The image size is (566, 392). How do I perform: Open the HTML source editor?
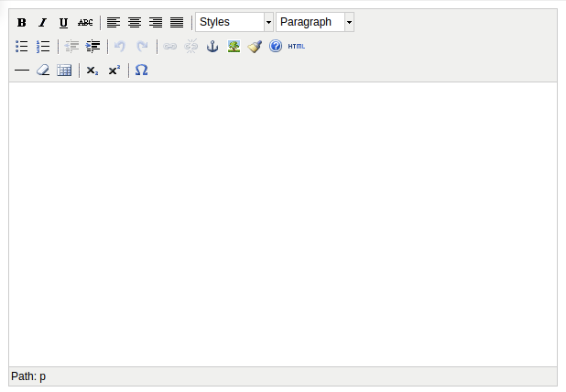(x=297, y=46)
